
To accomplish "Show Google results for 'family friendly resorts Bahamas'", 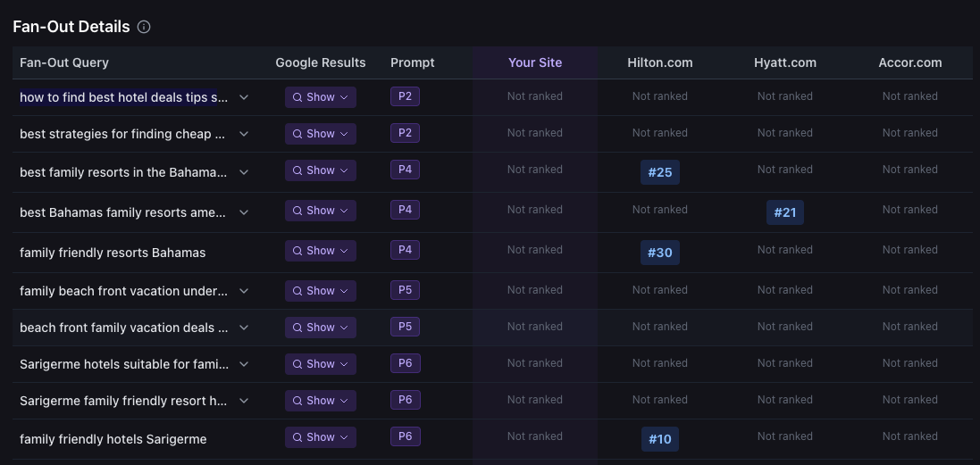I will tap(320, 251).
